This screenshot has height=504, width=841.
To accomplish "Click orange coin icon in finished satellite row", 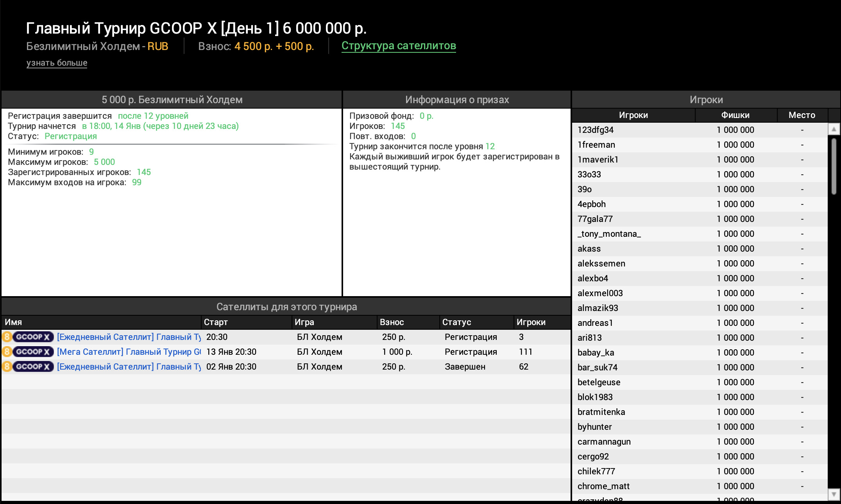I will pos(7,366).
